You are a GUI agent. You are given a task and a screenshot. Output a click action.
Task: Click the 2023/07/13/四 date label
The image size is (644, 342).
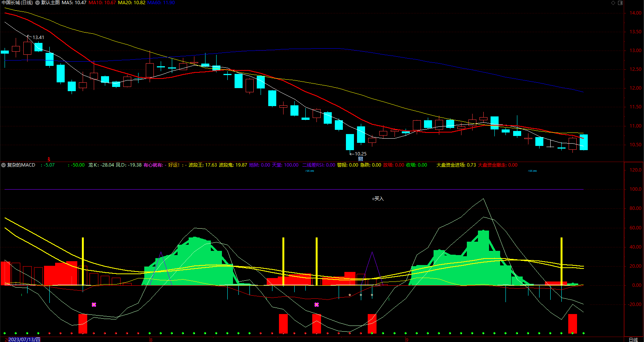tap(24, 340)
